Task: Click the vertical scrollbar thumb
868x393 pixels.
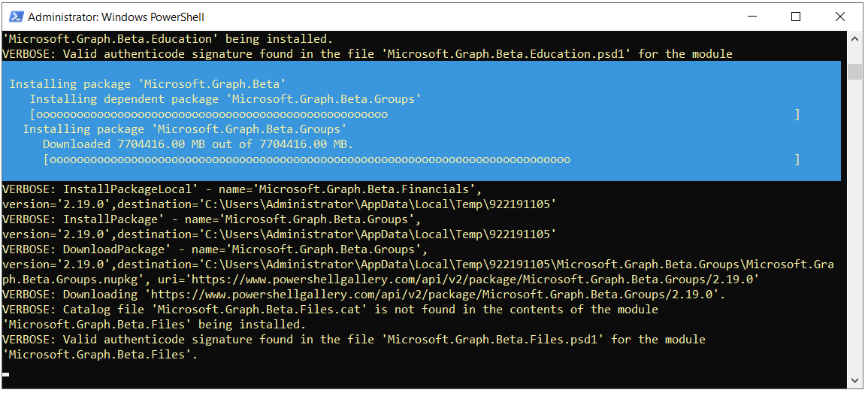Action: click(854, 71)
